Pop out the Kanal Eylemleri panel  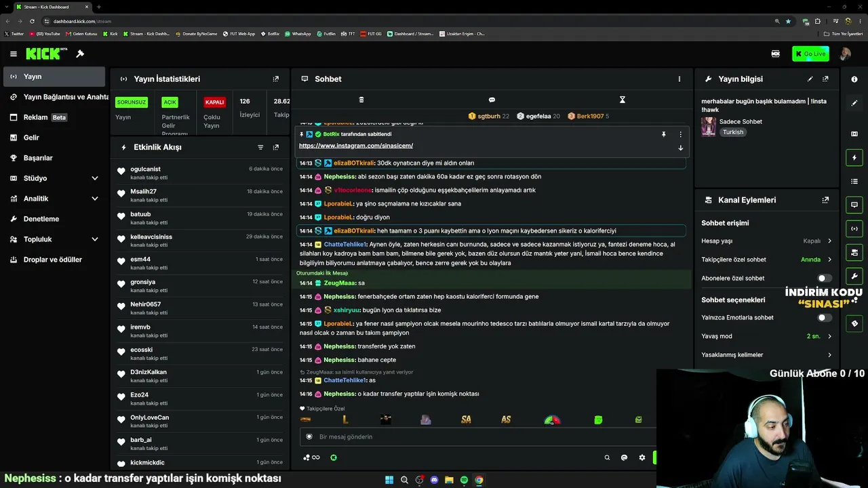825,200
